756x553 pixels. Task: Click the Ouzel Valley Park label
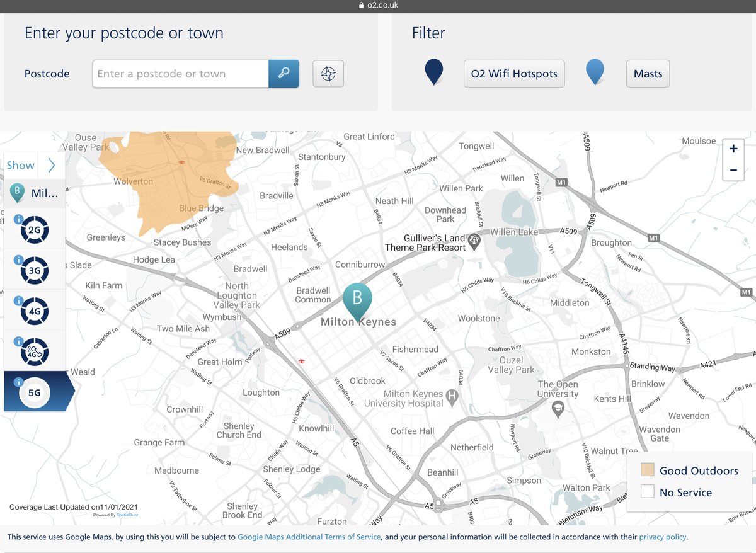coord(511,365)
